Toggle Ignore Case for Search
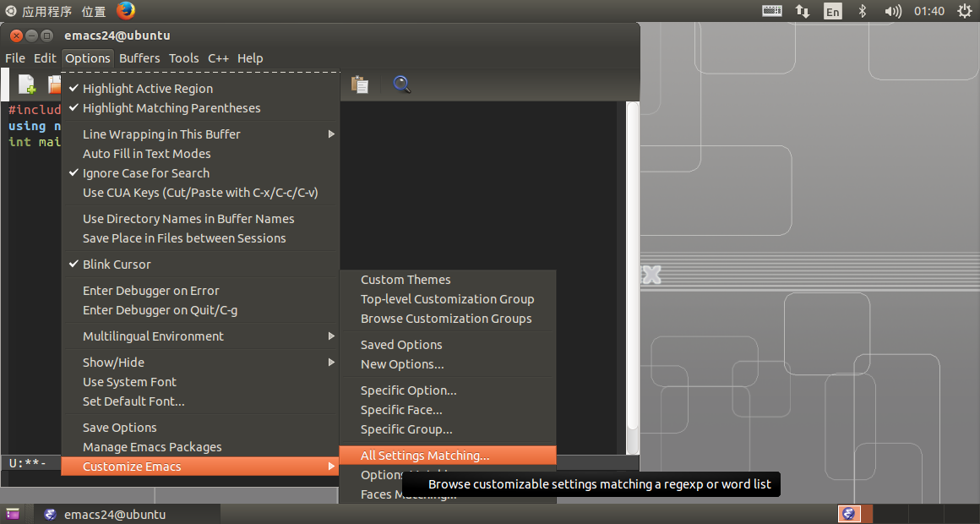 (x=200, y=173)
